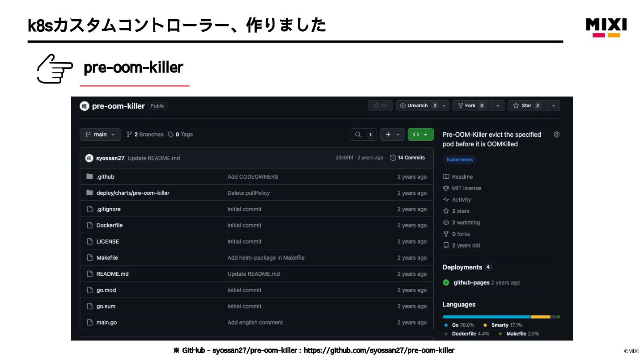
Task: Click the Unwatch button
Action: [418, 105]
